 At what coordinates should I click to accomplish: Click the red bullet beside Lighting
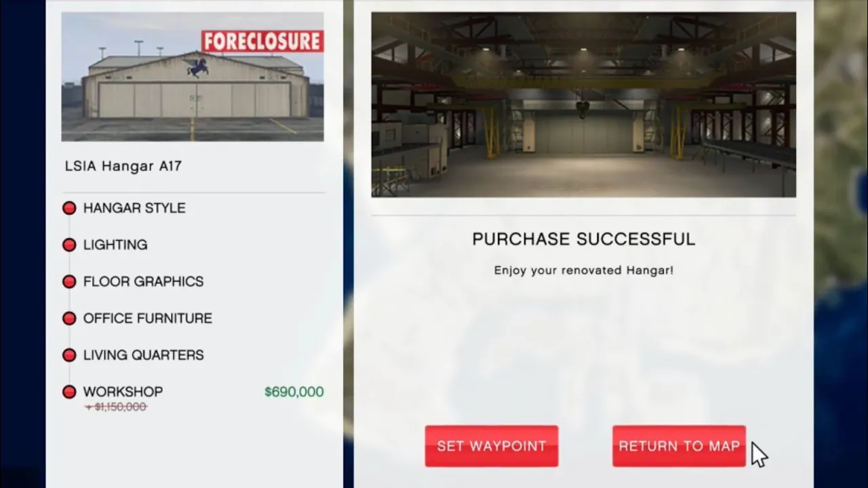69,245
